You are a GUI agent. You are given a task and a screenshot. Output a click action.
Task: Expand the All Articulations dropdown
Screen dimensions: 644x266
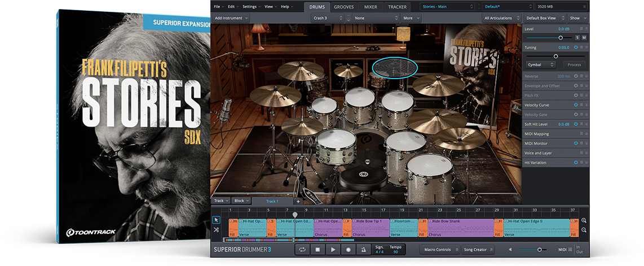(x=500, y=18)
